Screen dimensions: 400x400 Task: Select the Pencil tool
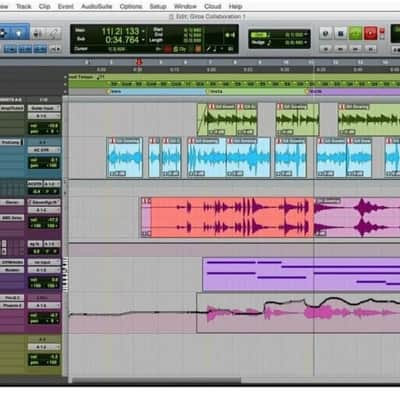tap(53, 33)
